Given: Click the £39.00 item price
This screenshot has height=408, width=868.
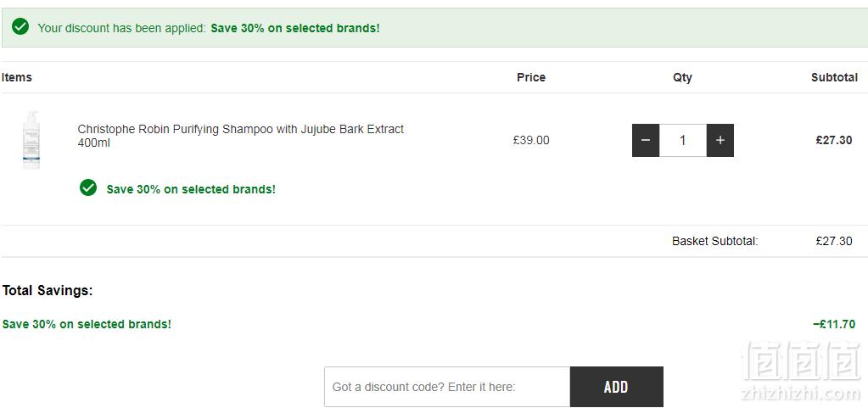Looking at the screenshot, I should 531,140.
